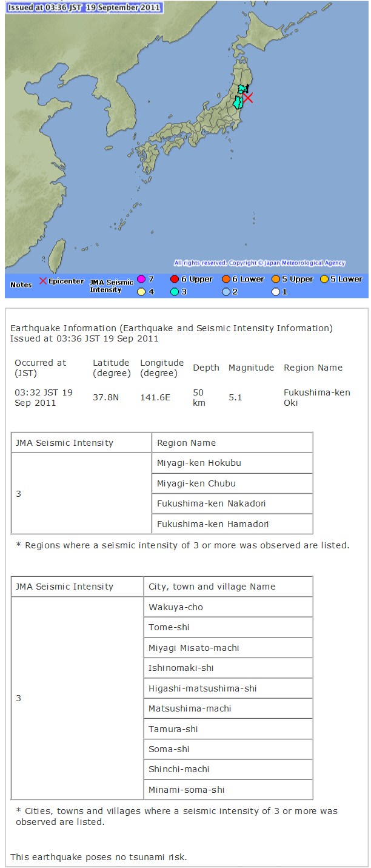Click the 5 Upper legend circle

click(275, 280)
